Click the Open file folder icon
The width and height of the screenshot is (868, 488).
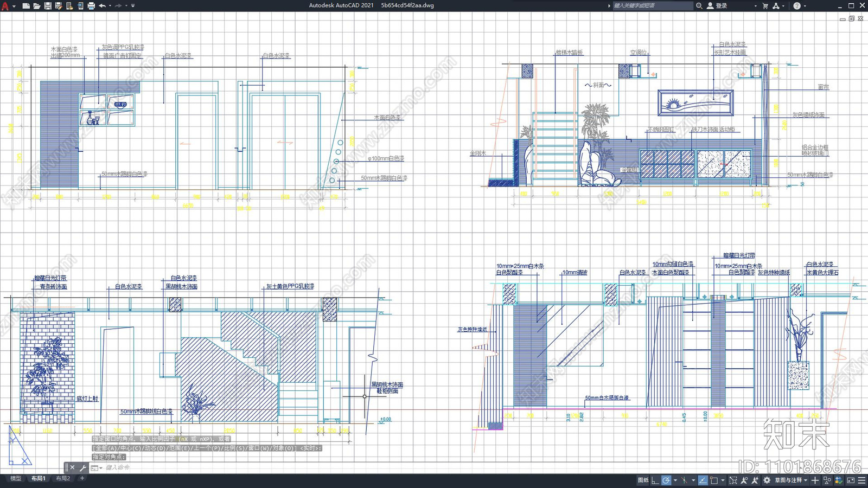click(x=36, y=6)
